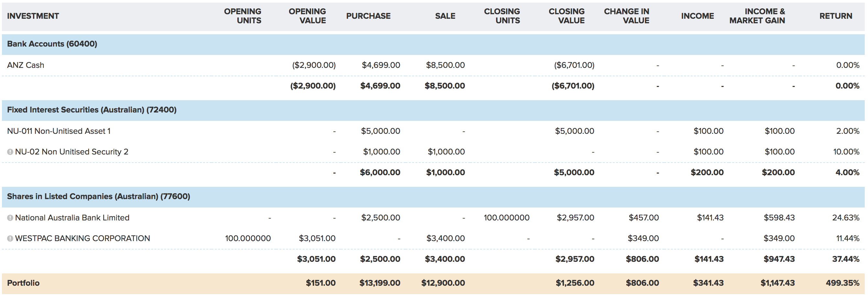Click the SALE column header
This screenshot has height=298, width=868.
[445, 16]
